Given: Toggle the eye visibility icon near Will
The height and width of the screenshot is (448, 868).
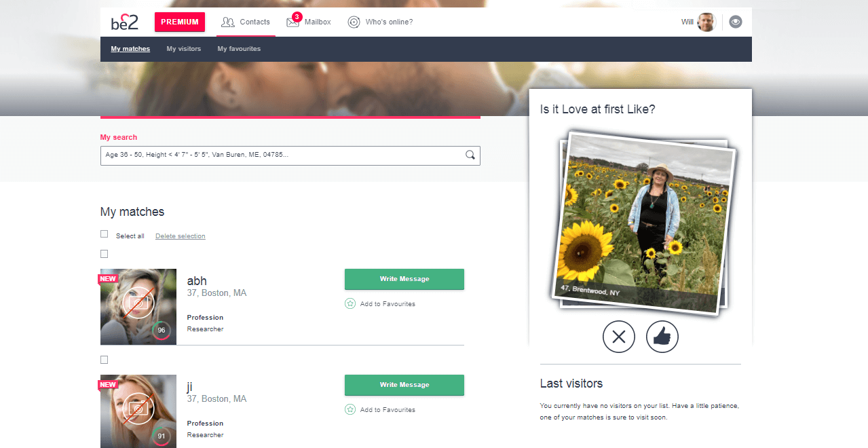Looking at the screenshot, I should [736, 22].
